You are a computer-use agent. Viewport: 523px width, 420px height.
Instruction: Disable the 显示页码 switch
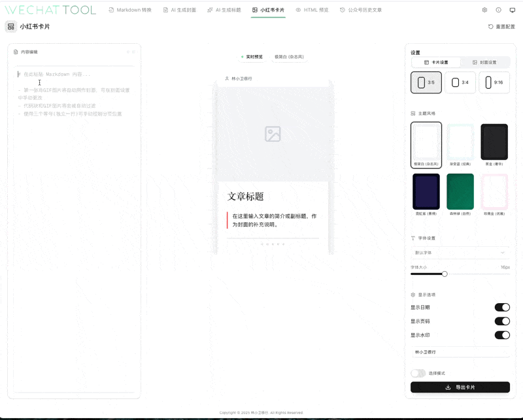pos(501,321)
